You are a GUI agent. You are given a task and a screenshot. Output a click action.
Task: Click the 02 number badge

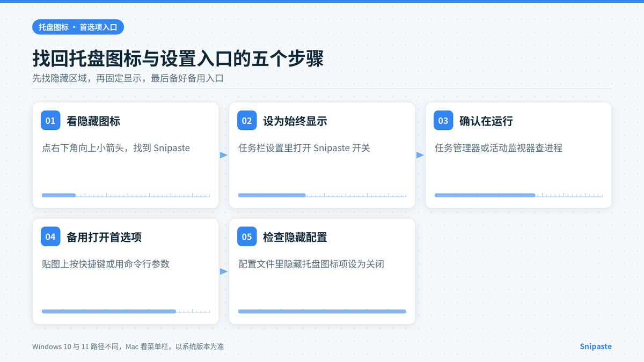pyautogui.click(x=247, y=121)
